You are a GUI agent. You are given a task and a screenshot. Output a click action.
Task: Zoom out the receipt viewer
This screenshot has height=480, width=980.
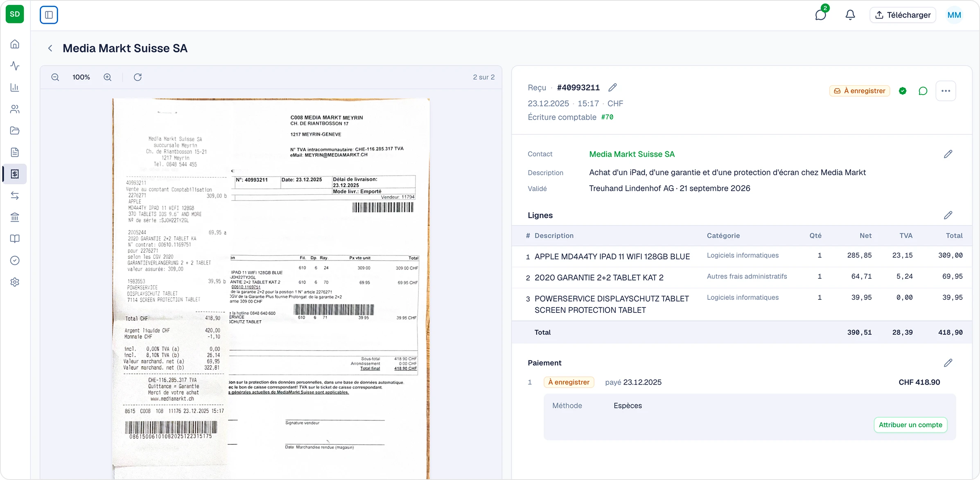(55, 77)
